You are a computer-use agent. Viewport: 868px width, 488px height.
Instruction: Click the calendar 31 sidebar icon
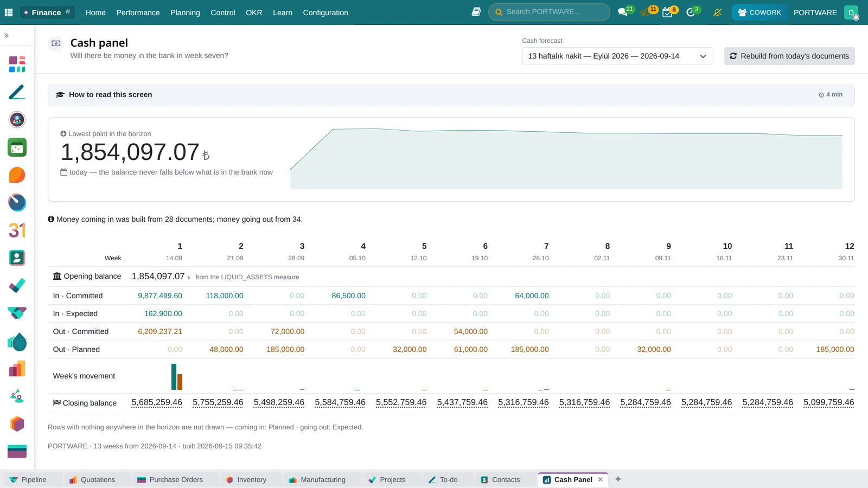click(17, 230)
